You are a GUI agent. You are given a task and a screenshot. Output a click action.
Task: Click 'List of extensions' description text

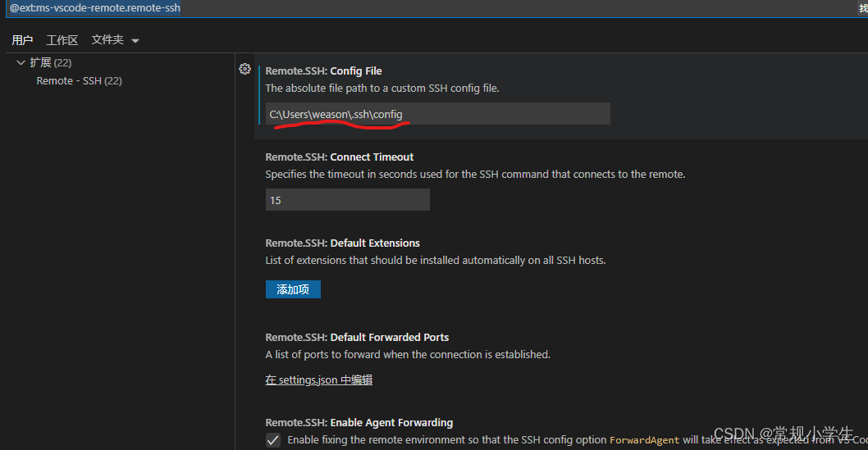(436, 261)
